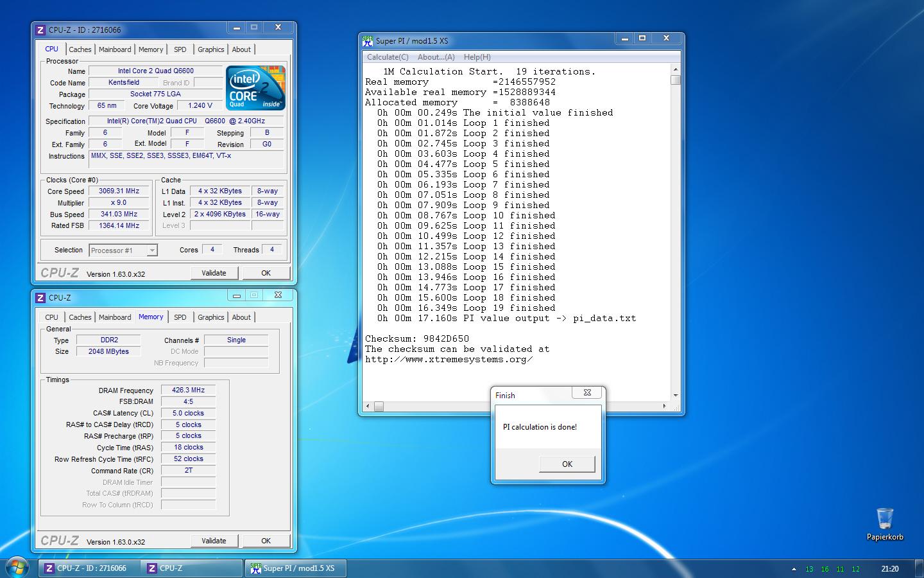
Task: Open SPD tab in lower CPU-Z window
Action: 180,317
